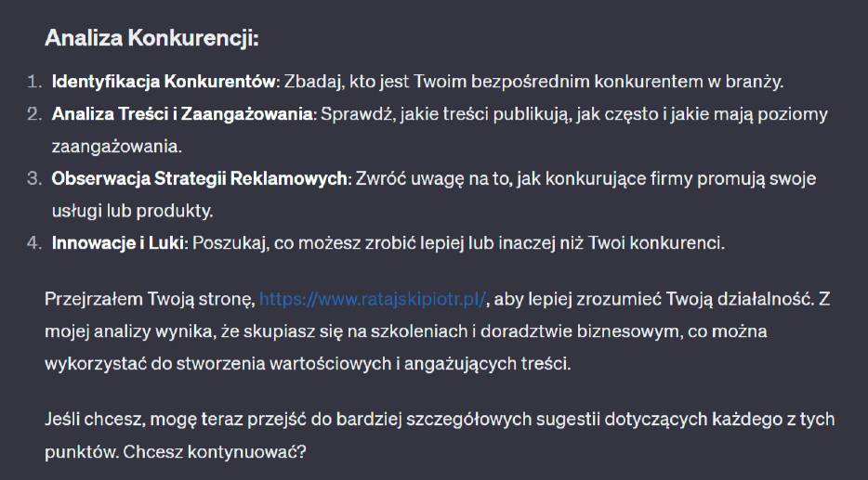This screenshot has height=480, width=868.
Task: Click list number 1 marker
Action: pyautogui.click(x=33, y=82)
